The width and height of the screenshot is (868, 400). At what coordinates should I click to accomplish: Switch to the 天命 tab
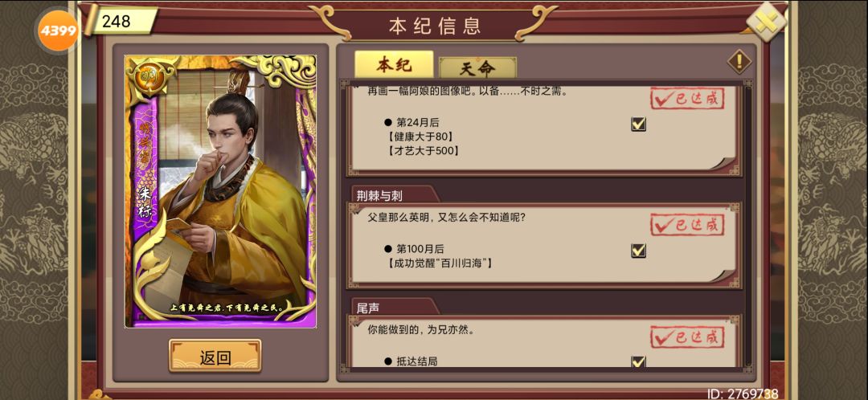point(477,68)
